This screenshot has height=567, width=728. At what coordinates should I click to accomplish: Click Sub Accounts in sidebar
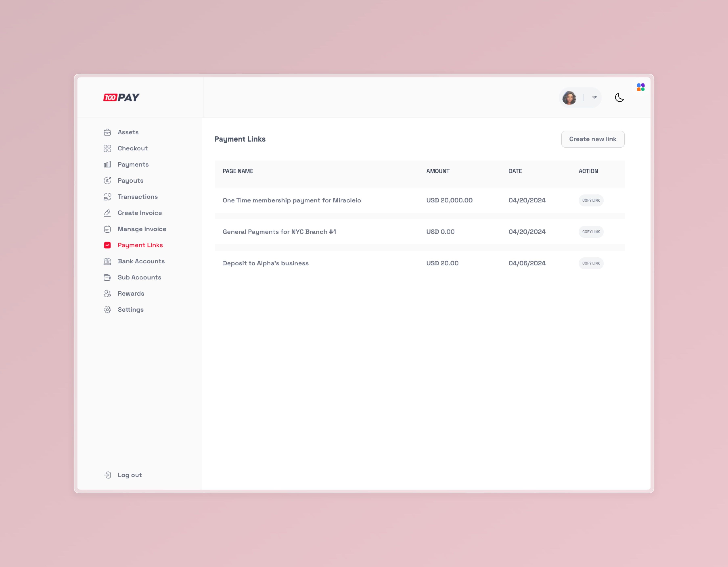tap(139, 277)
